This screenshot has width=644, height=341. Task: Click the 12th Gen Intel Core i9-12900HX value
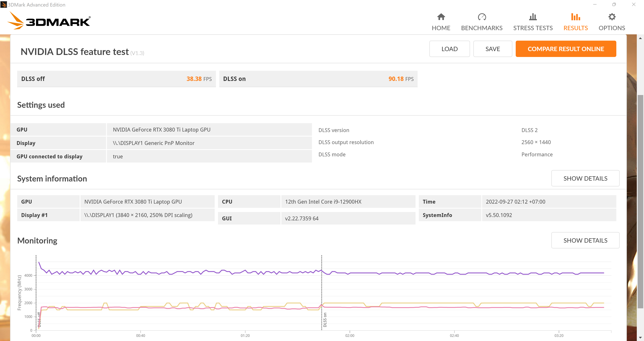323,202
